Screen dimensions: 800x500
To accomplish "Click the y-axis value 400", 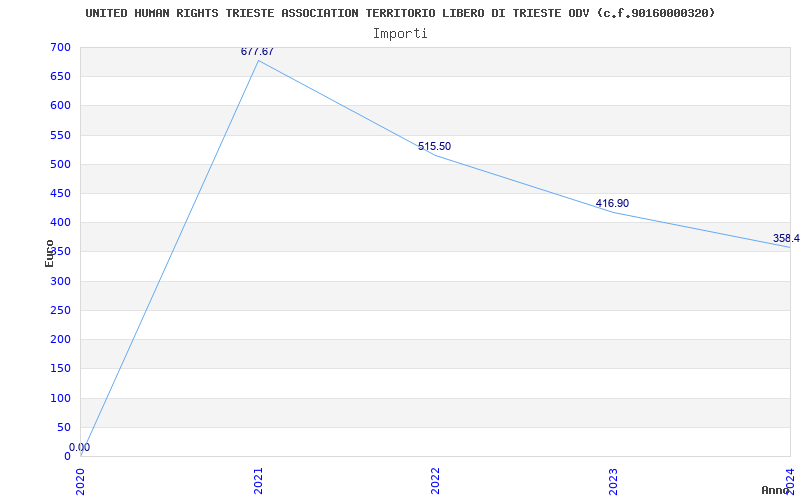I will click(x=61, y=222).
